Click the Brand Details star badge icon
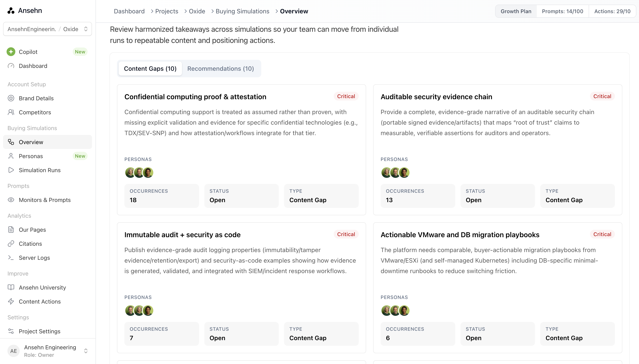This screenshot has height=364, width=639. 11,98
